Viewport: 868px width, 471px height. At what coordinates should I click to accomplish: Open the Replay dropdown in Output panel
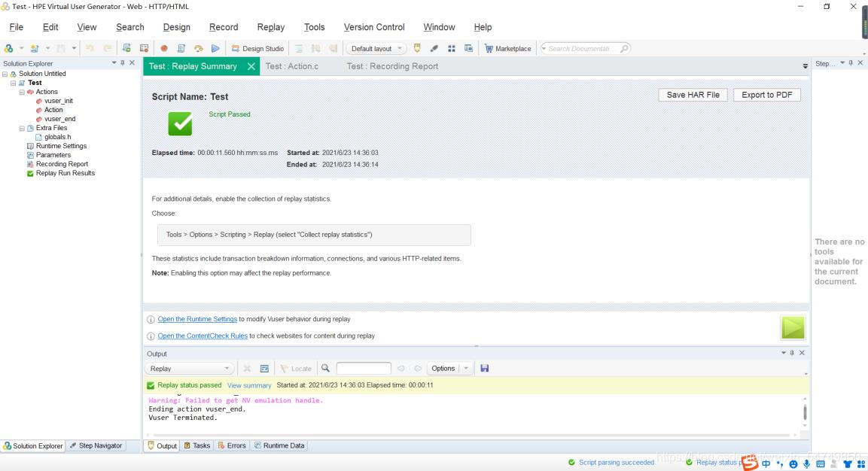189,369
